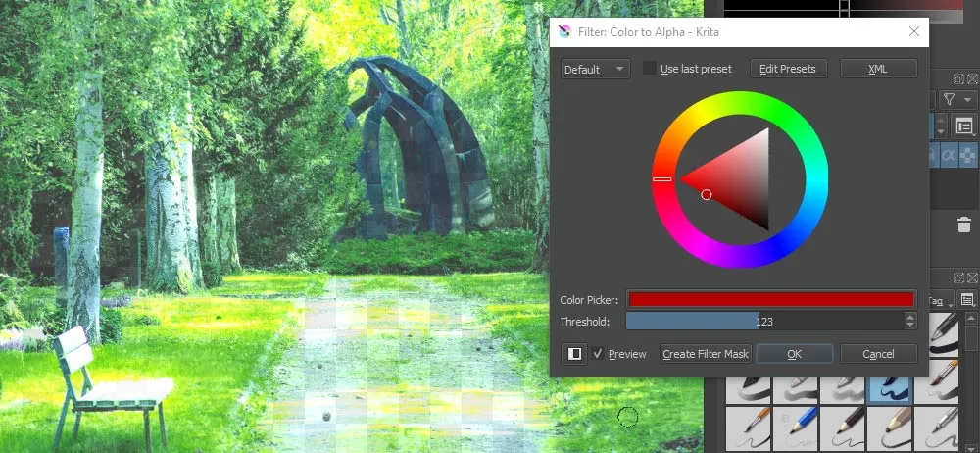Select the dark red-banded pencil brush preset
980x453 pixels.
click(x=843, y=428)
